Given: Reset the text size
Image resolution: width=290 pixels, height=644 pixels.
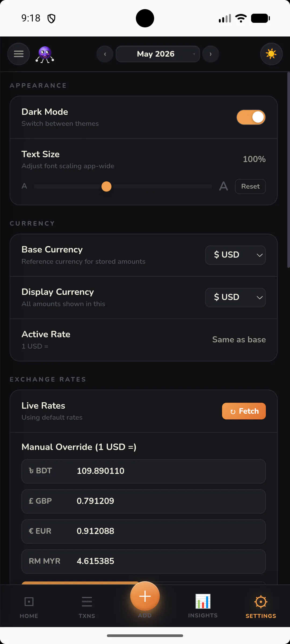Looking at the screenshot, I should (250, 186).
